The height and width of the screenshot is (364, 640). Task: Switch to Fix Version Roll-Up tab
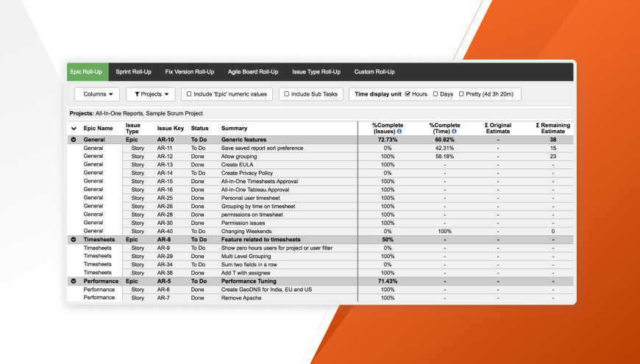pos(189,72)
